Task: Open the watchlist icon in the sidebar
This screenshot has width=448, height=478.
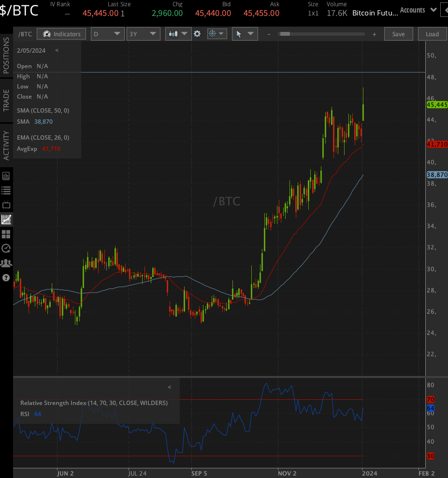Action: (x=6, y=190)
